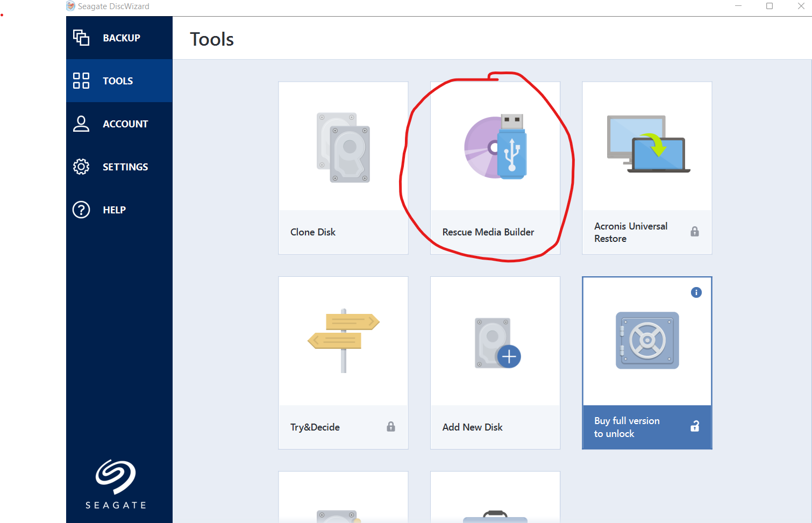Screen dimensions: 812x523
Task: Click lock icon next to Try&Decide
Action: tap(391, 427)
